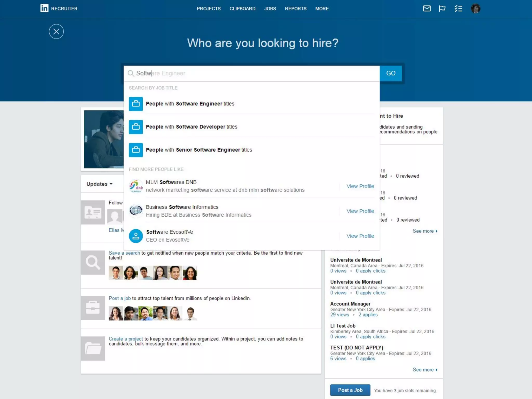Click the Elias profile link
This screenshot has height=399, width=532.
[116, 230]
